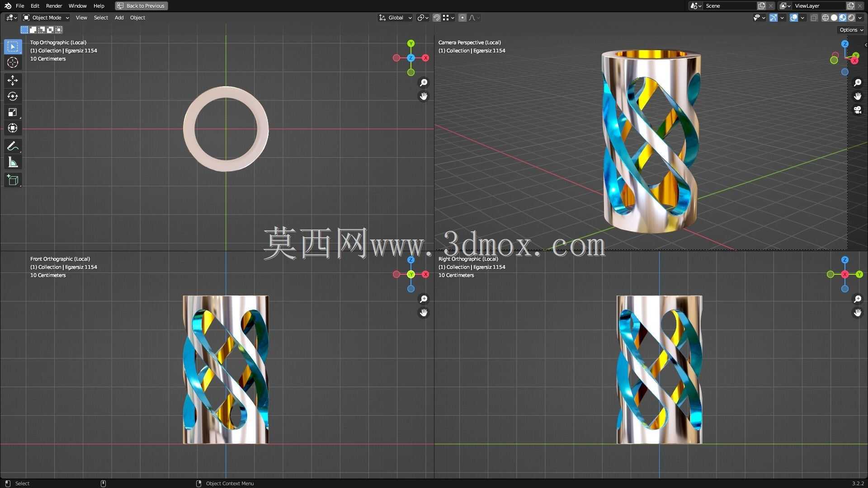The height and width of the screenshot is (488, 868).
Task: Activate the Measure tool
Action: click(13, 162)
